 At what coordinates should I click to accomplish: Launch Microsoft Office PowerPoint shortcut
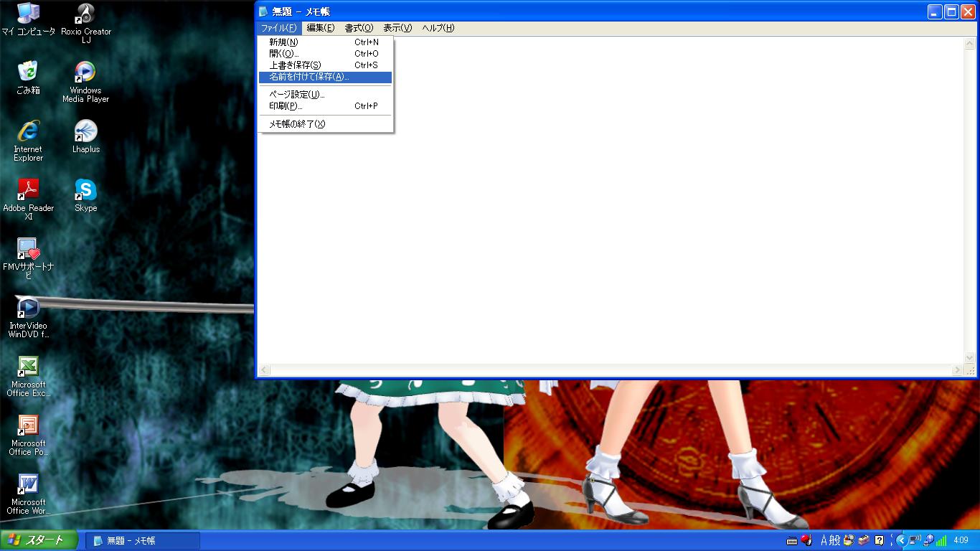28,435
